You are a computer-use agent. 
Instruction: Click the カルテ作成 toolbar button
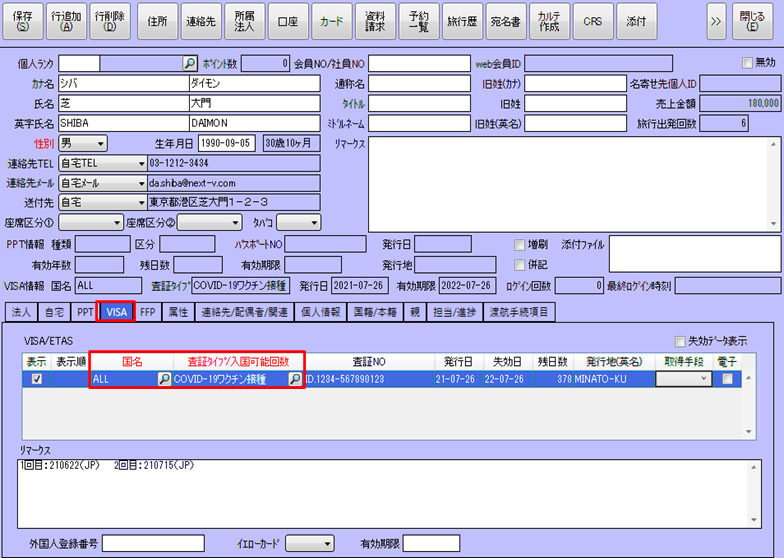[x=549, y=21]
